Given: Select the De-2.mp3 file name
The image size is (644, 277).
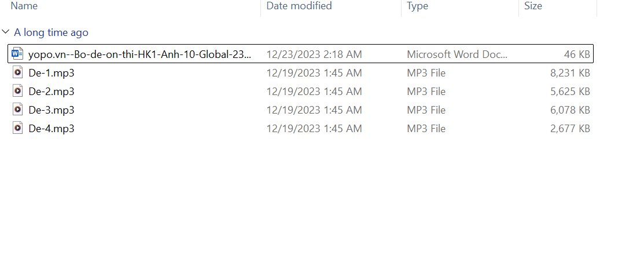Looking at the screenshot, I should tap(51, 92).
